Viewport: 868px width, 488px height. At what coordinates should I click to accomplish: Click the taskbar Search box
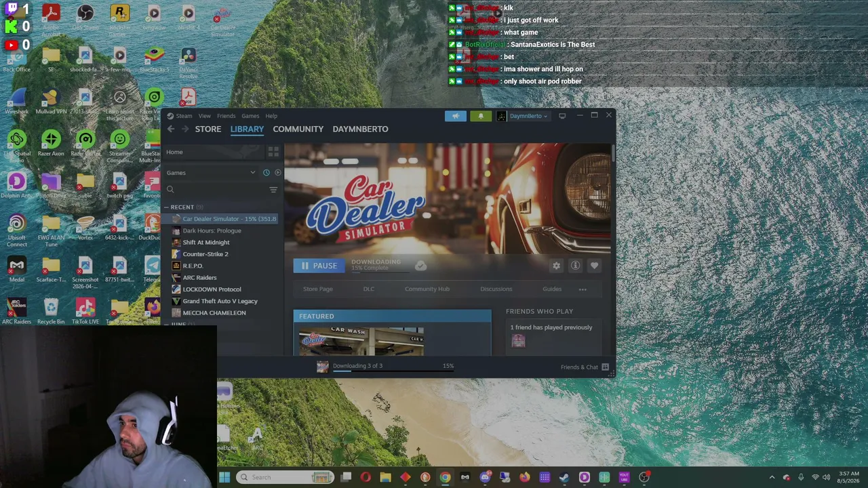coord(285,477)
